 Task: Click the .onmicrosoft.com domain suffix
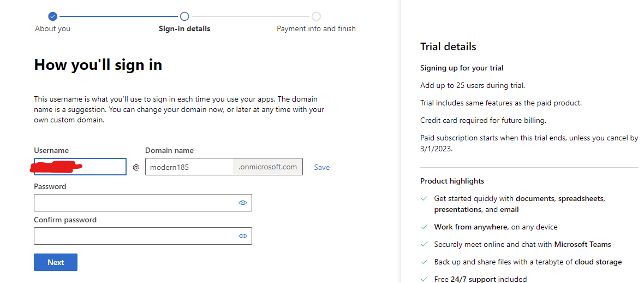tap(268, 167)
